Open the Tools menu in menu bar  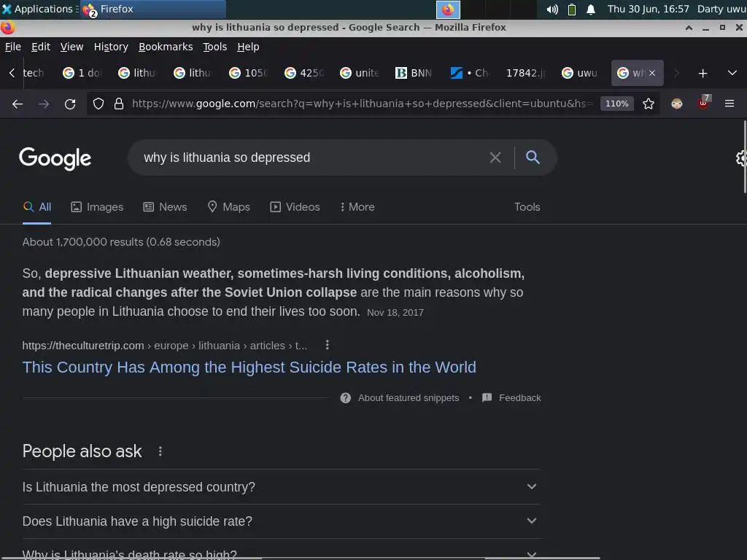[215, 47]
